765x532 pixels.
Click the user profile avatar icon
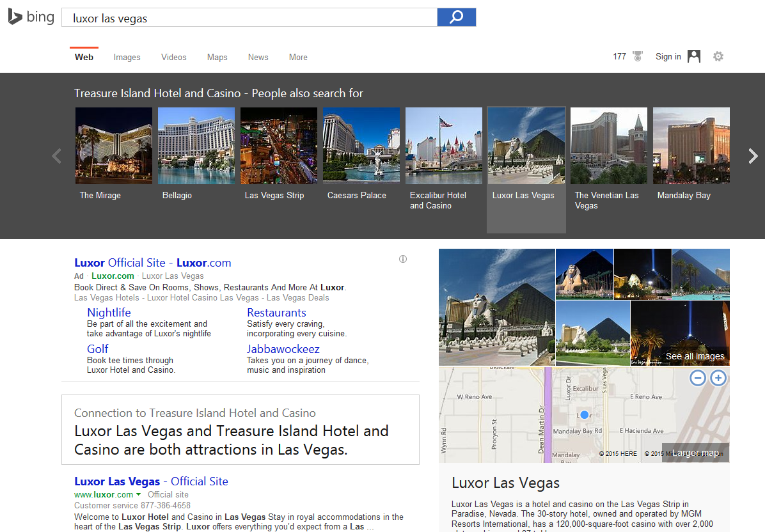click(694, 56)
